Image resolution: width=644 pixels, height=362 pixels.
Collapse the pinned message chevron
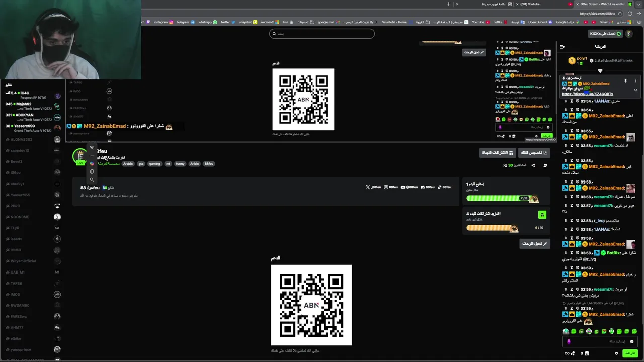pyautogui.click(x=635, y=90)
